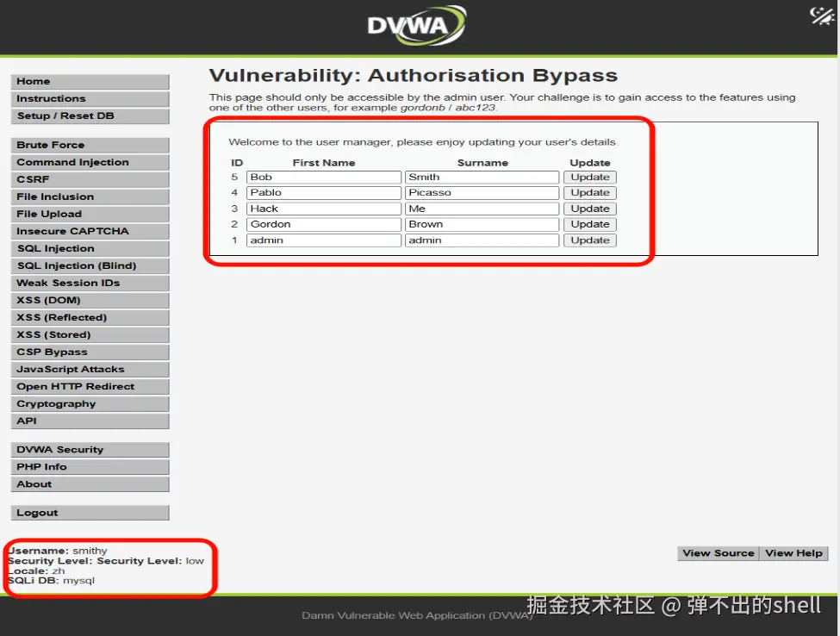Viewport: 840px width, 636px height.
Task: Update the admin user row
Action: [x=590, y=240]
